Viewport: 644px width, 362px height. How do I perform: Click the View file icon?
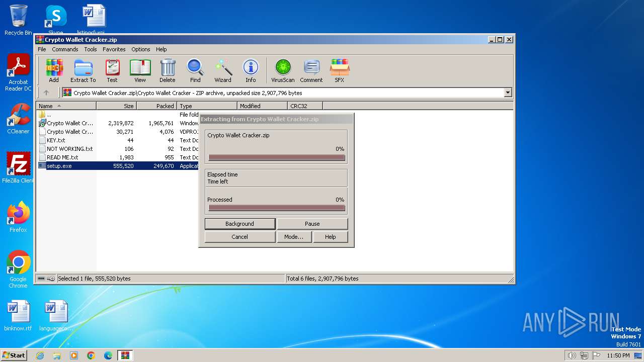pos(140,71)
